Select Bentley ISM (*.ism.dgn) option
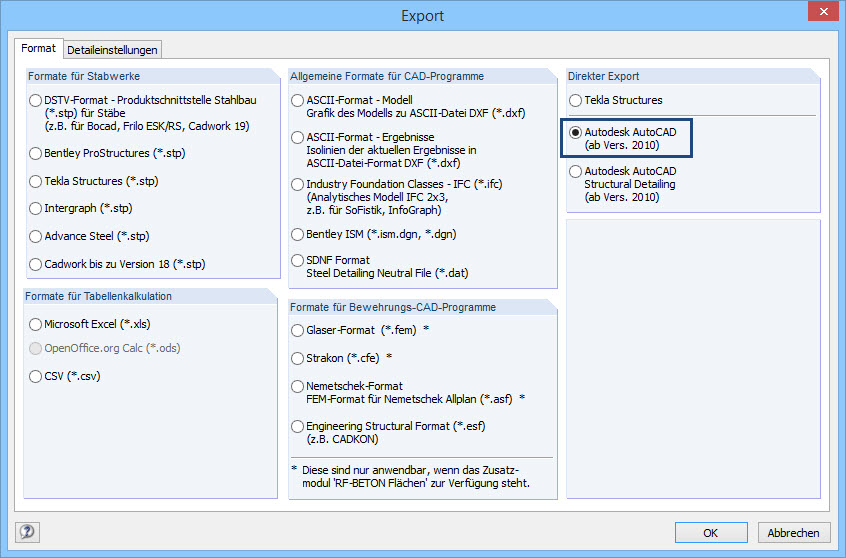Image resolution: width=846 pixels, height=558 pixels. (298, 234)
